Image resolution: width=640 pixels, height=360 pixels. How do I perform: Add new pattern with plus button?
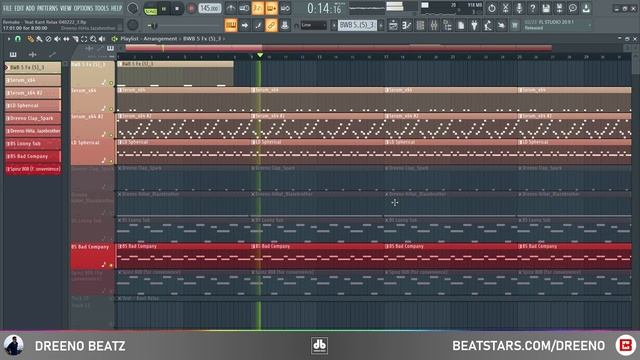381,25
